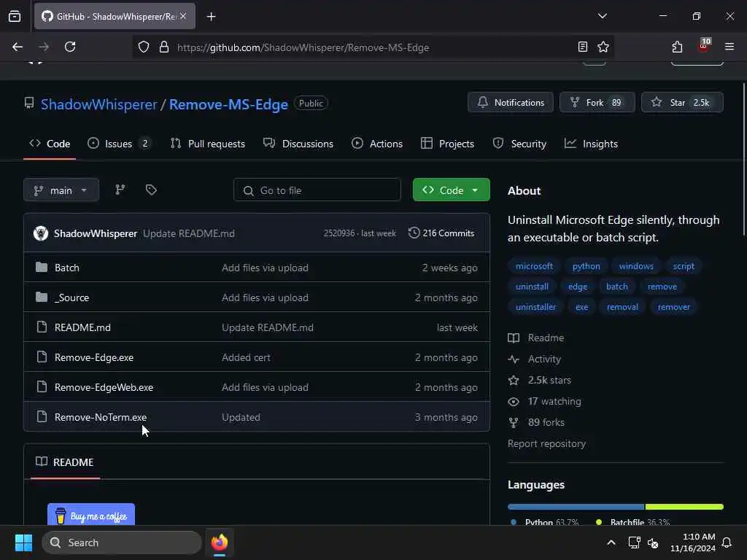Open the Firefox hamburger application menu
747x560 pixels.
[729, 47]
